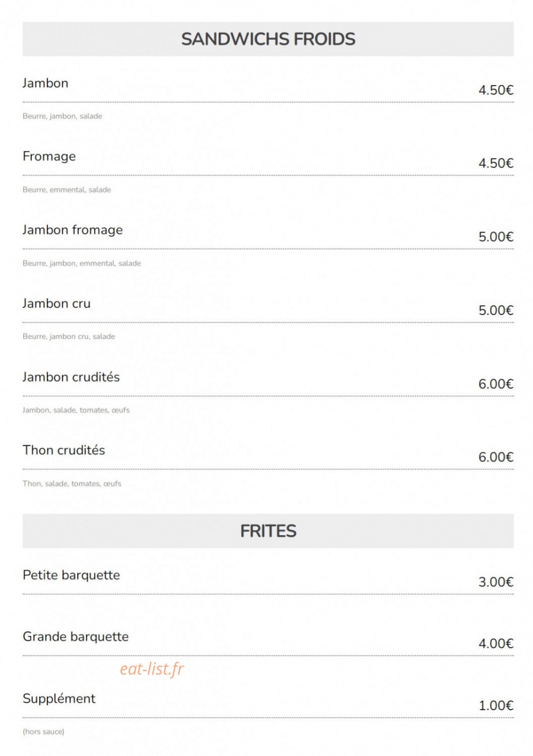The image size is (533, 756).
Task: Click the Petite barquette price 3.00€
Action: [x=496, y=582]
